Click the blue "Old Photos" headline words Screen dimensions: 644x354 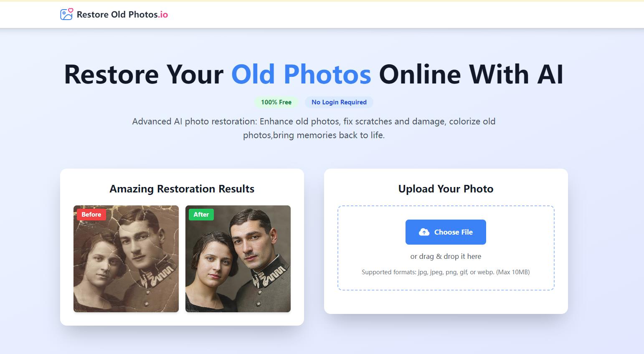(301, 74)
